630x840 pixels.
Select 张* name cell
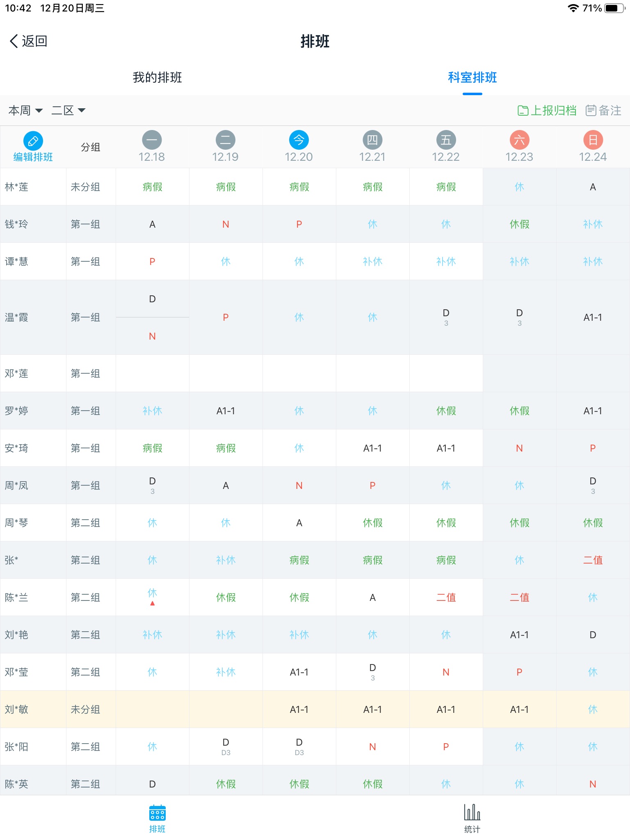(x=33, y=560)
